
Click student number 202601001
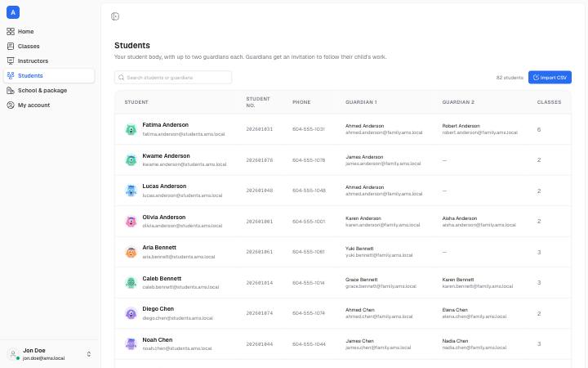260,222
